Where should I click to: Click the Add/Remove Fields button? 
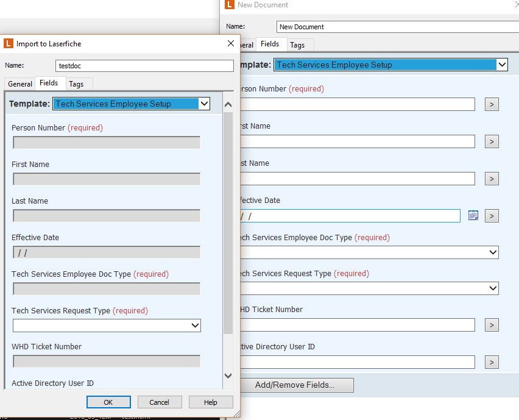tap(295, 385)
